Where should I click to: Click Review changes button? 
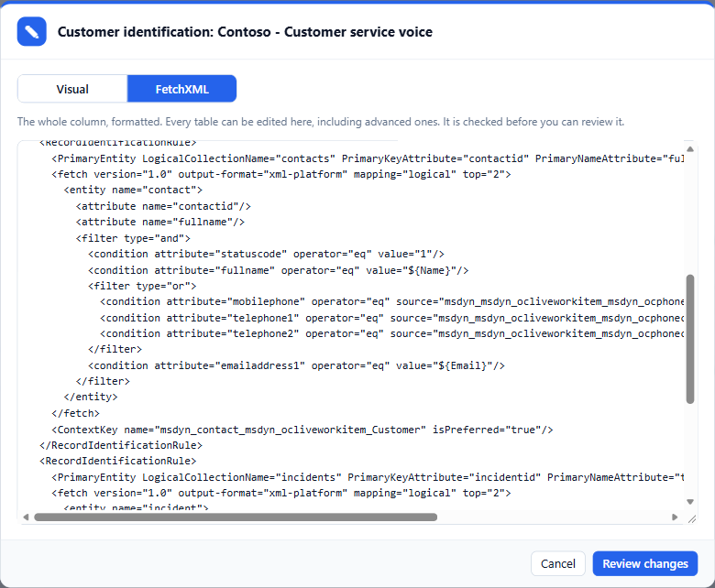644,563
